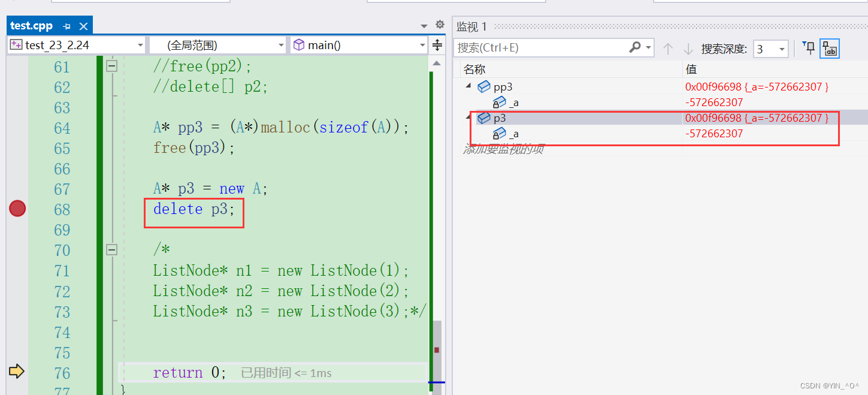Click the find previous up arrow

click(x=668, y=49)
